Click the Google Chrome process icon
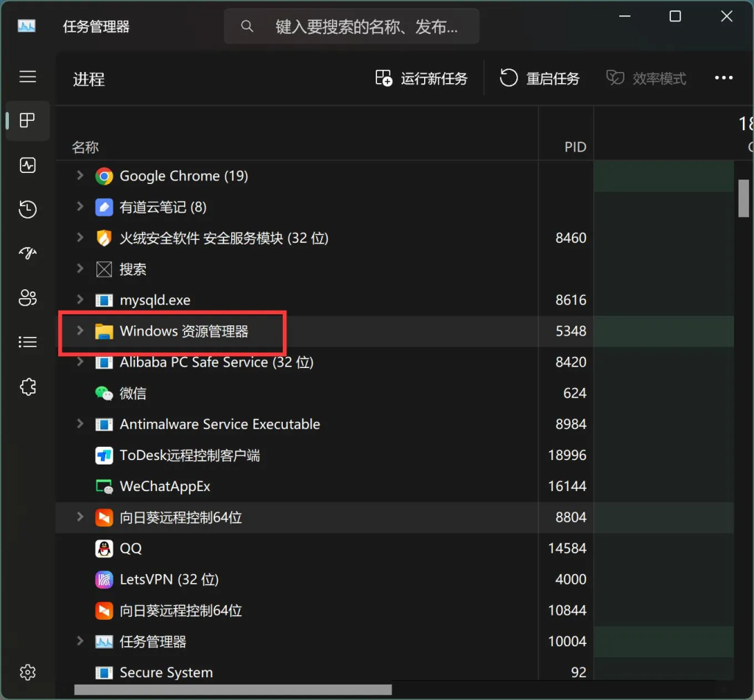Viewport: 754px width, 700px height. click(x=104, y=177)
